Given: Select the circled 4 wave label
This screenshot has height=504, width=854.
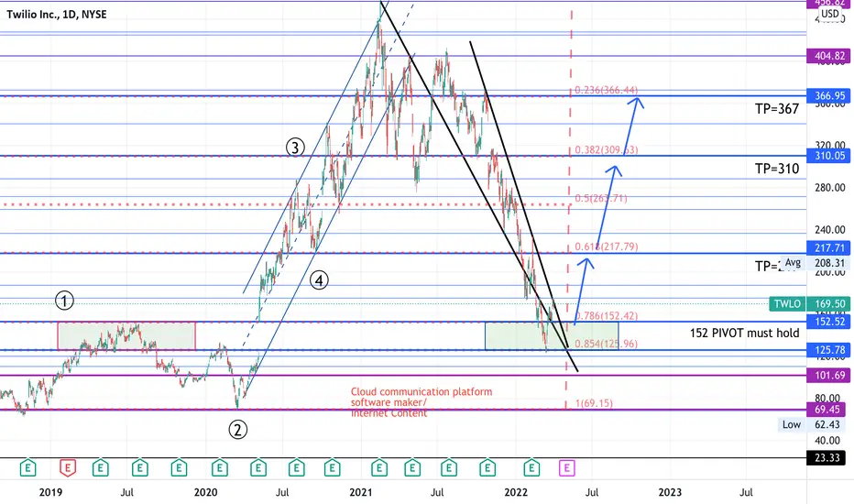Looking at the screenshot, I should (319, 280).
